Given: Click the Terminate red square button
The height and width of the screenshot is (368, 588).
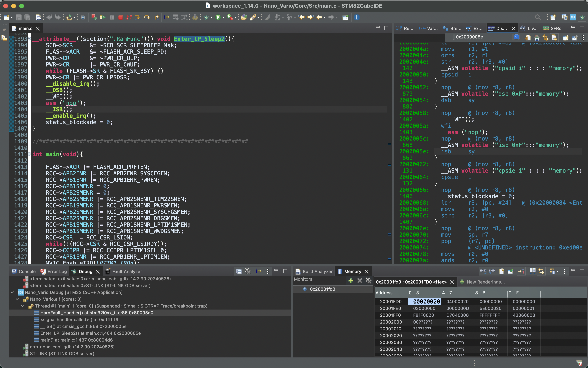Looking at the screenshot, I should click(120, 17).
